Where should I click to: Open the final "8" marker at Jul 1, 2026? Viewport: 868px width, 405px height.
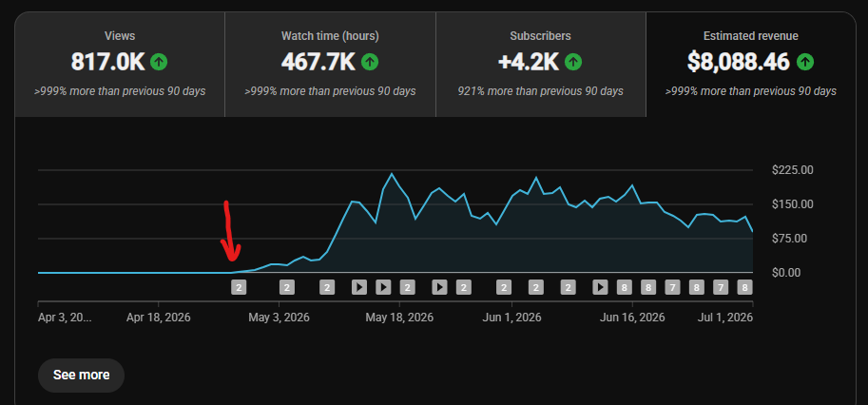click(x=744, y=287)
